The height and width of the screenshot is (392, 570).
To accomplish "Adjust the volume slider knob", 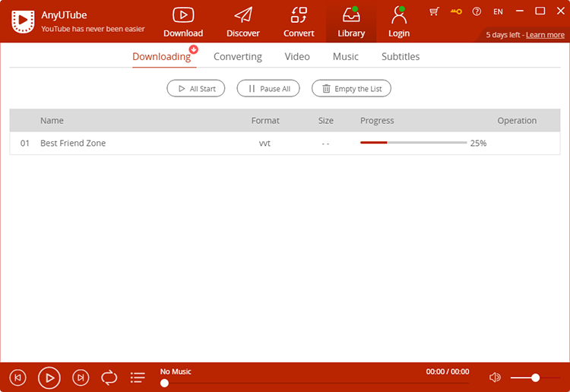I will pos(535,378).
